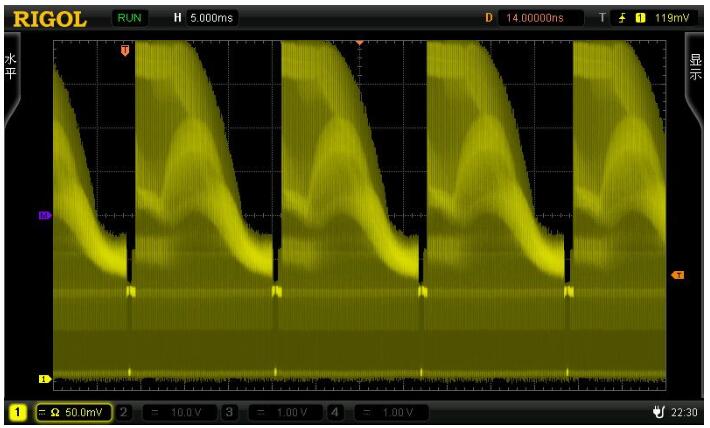Click the purple math marker on left edge
The width and height of the screenshot is (710, 428).
coord(44,215)
